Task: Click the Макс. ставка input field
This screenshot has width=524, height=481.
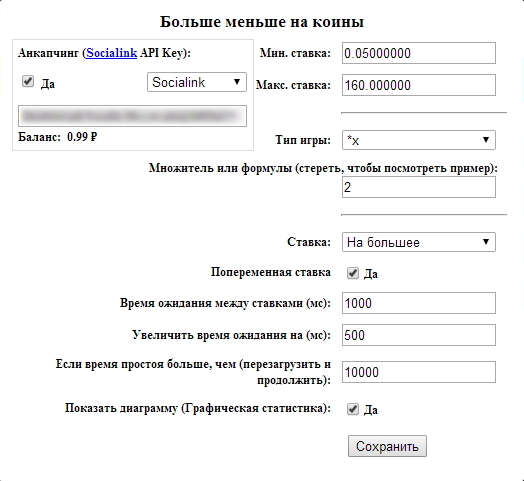Action: pyautogui.click(x=419, y=85)
